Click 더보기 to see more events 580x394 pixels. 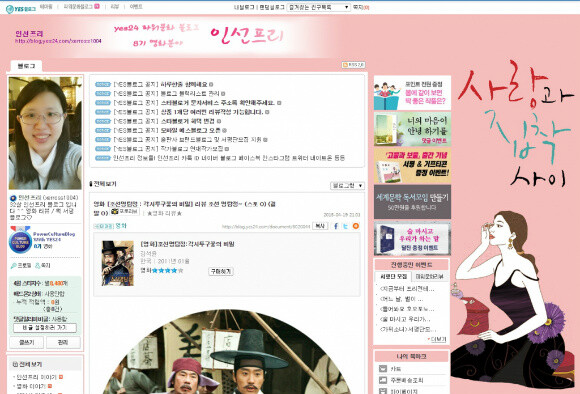coord(437,339)
